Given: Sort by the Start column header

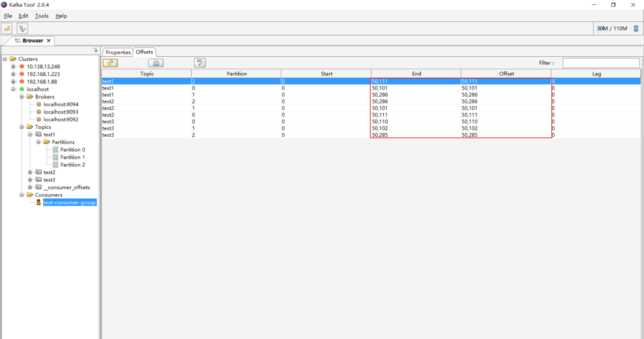Looking at the screenshot, I should (327, 74).
